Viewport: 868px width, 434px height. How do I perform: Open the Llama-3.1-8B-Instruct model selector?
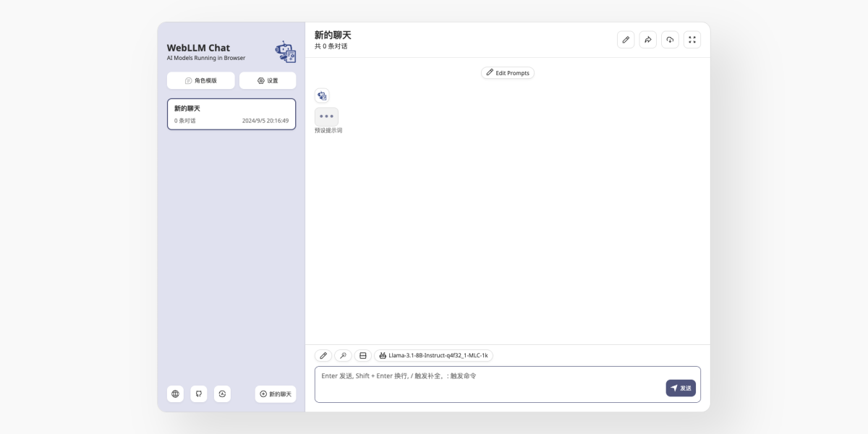(x=433, y=355)
